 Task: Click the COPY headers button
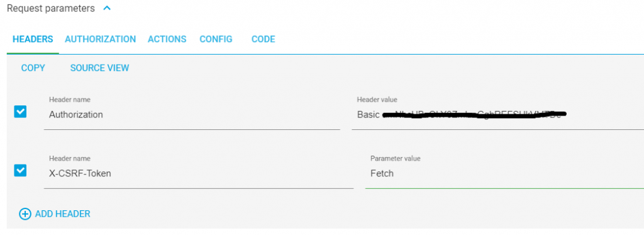pos(33,68)
